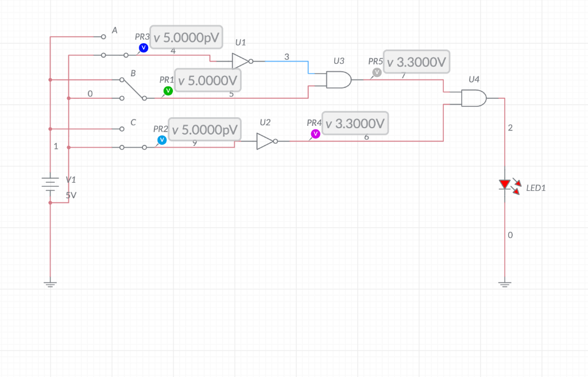588x377 pixels.
Task: Click the PR5 probe name label
Action: pos(376,61)
